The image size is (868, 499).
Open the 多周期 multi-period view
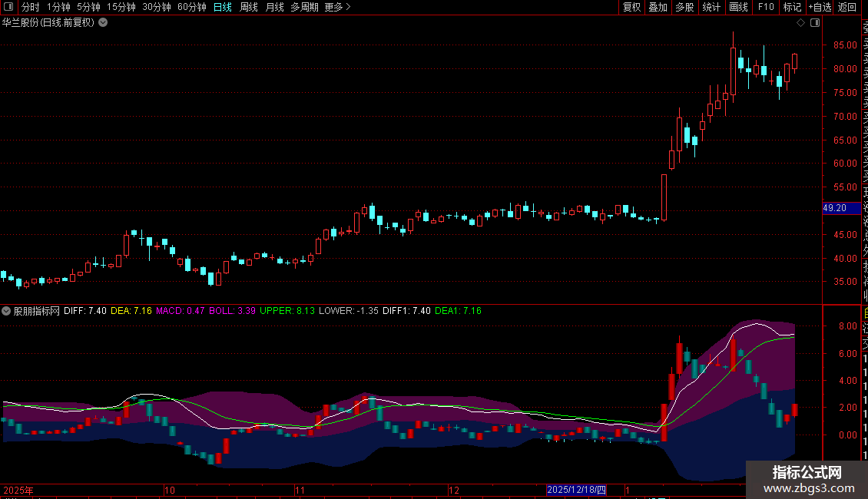[x=304, y=7]
